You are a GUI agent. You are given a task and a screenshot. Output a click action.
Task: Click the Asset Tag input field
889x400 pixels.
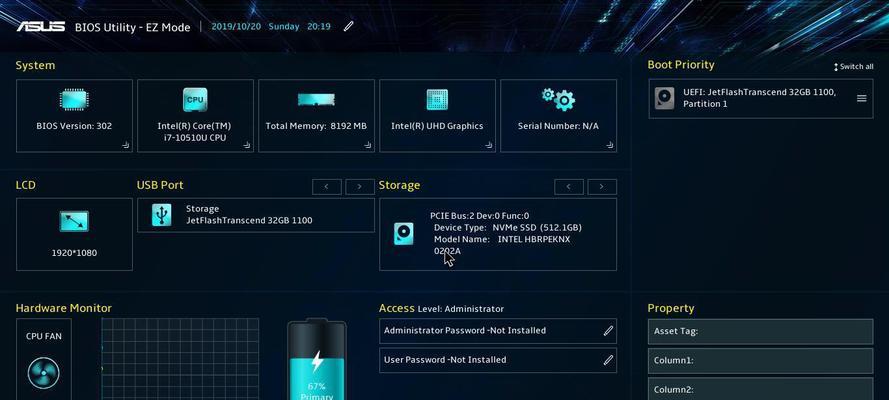point(761,331)
